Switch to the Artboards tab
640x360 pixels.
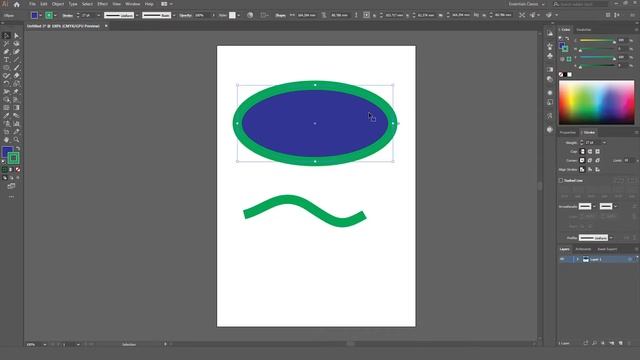[x=583, y=249]
